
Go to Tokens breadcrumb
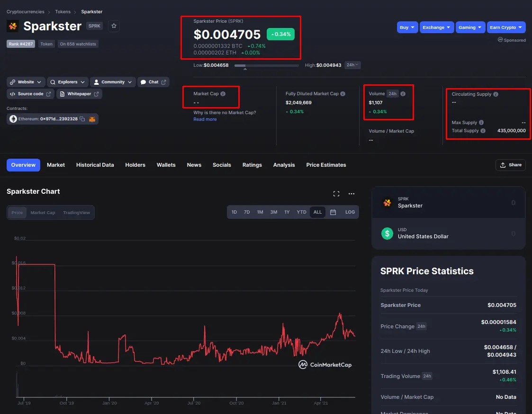point(63,11)
